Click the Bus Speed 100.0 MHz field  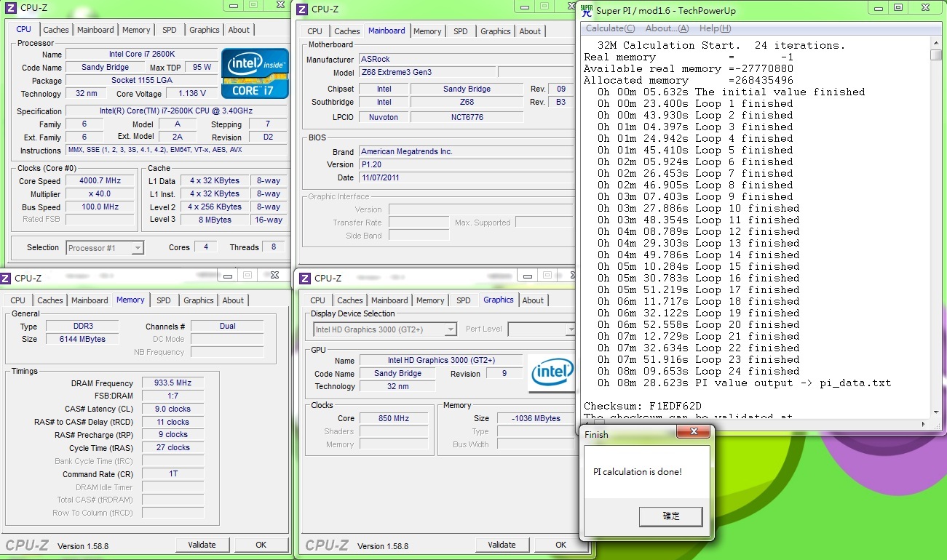tap(100, 207)
